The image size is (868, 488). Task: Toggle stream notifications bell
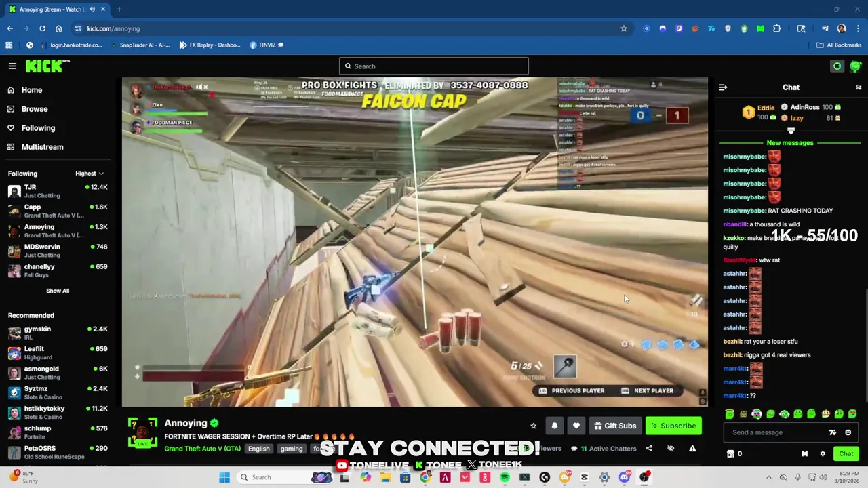pos(555,426)
